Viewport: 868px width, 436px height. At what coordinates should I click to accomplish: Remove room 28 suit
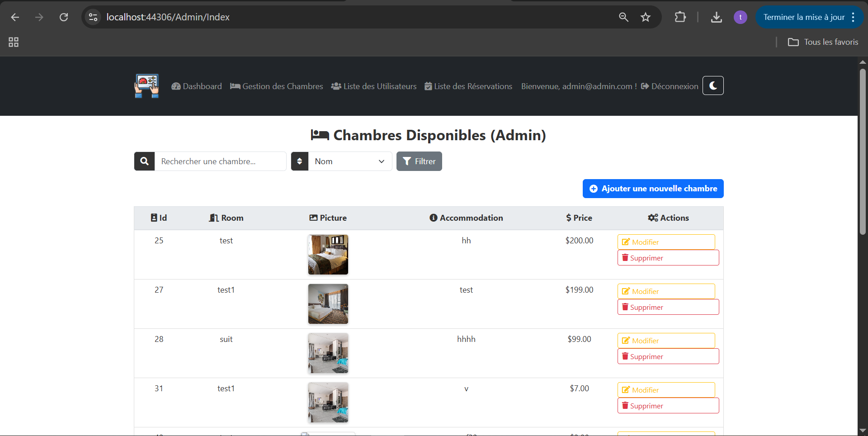668,356
